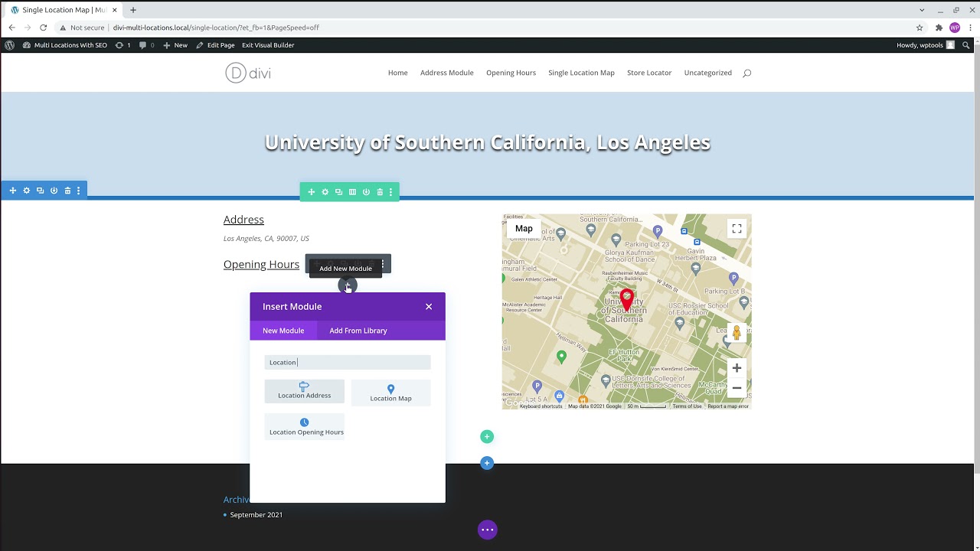Insert the Location Opening Hours module

coord(305,426)
